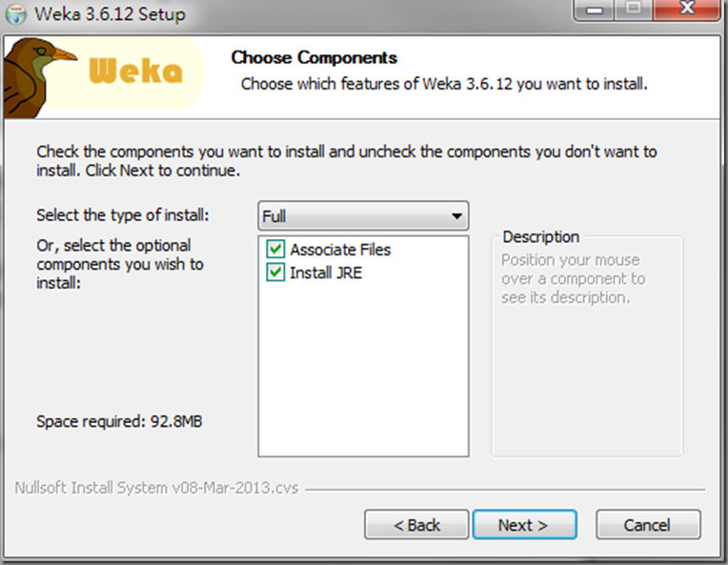Click the disabled maximize window button
728x565 pixels.
(x=634, y=10)
